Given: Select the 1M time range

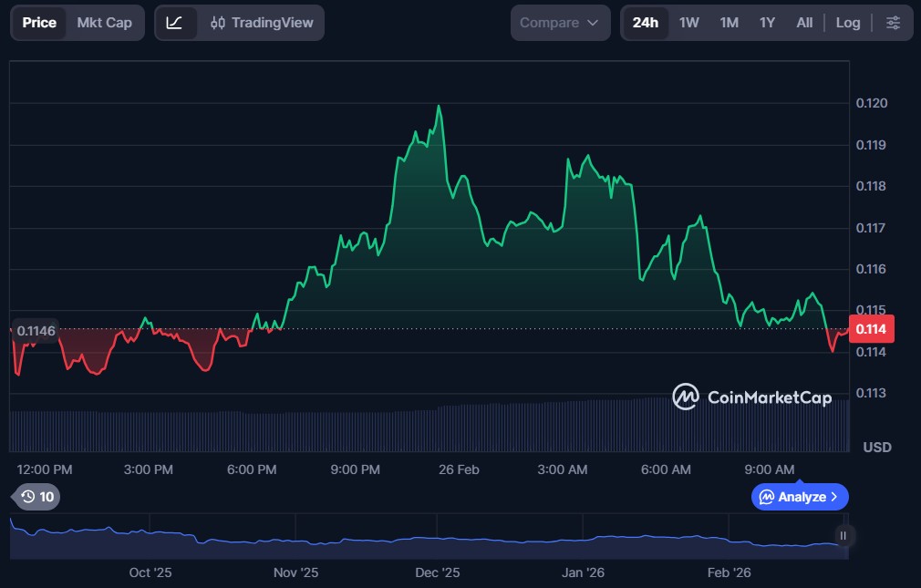Looking at the screenshot, I should tap(729, 23).
